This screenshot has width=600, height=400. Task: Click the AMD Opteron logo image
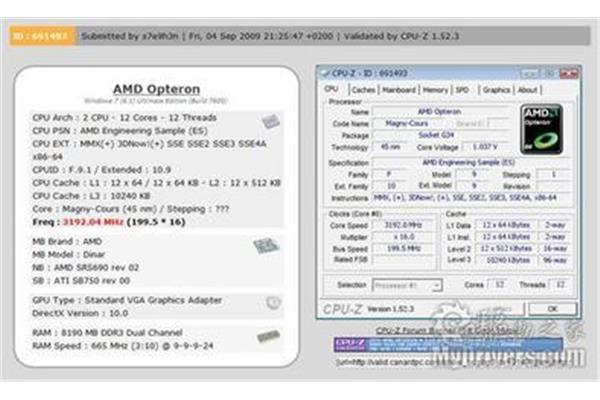(x=541, y=129)
